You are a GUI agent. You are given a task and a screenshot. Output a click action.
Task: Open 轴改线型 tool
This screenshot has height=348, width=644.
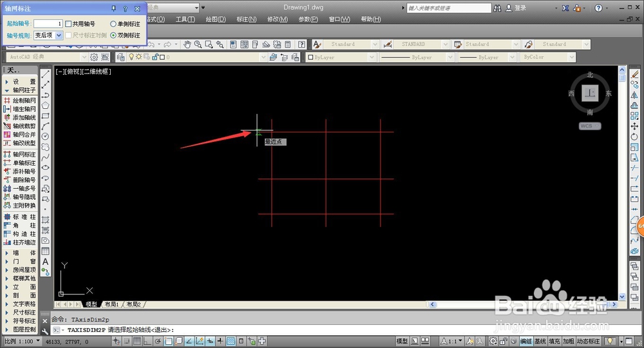(20, 143)
